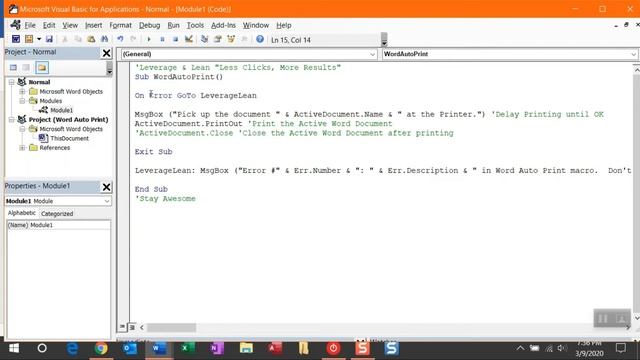Click the Break pause icon in toolbar
Screen dimensions: 640x360
[162, 39]
